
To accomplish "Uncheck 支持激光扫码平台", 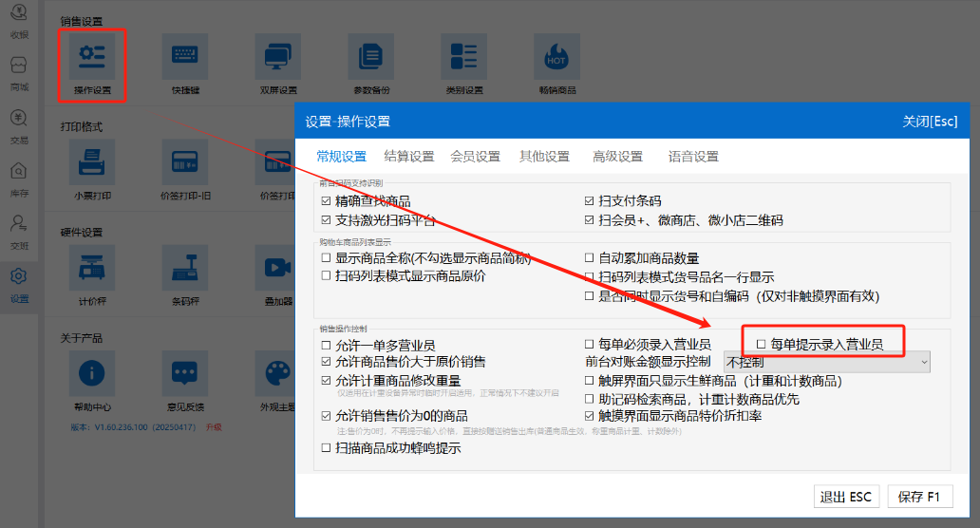I will [x=326, y=220].
